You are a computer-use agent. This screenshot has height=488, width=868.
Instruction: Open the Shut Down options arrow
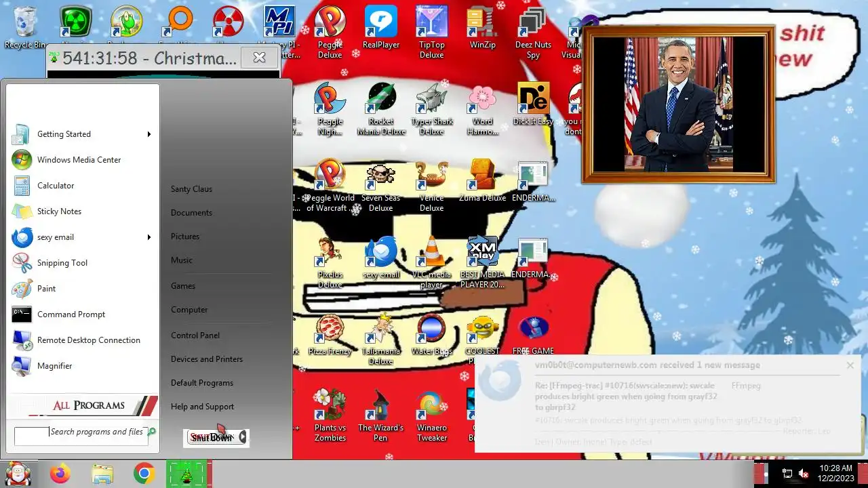tap(243, 438)
